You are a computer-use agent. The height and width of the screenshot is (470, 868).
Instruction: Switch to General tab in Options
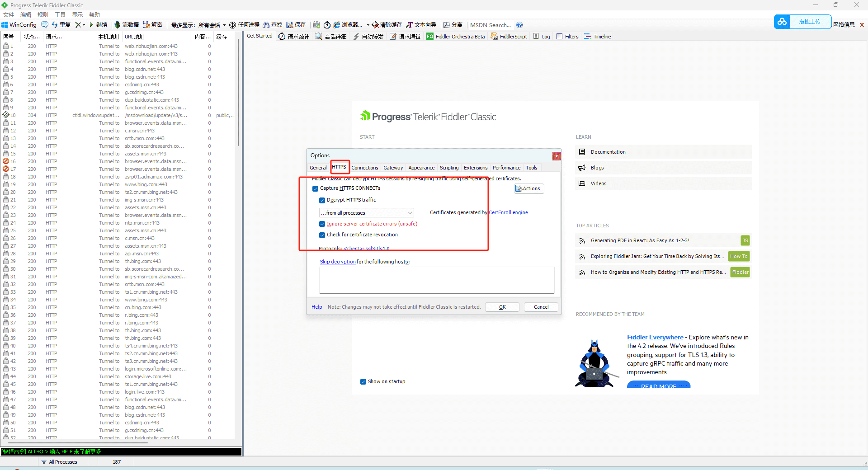coord(318,168)
